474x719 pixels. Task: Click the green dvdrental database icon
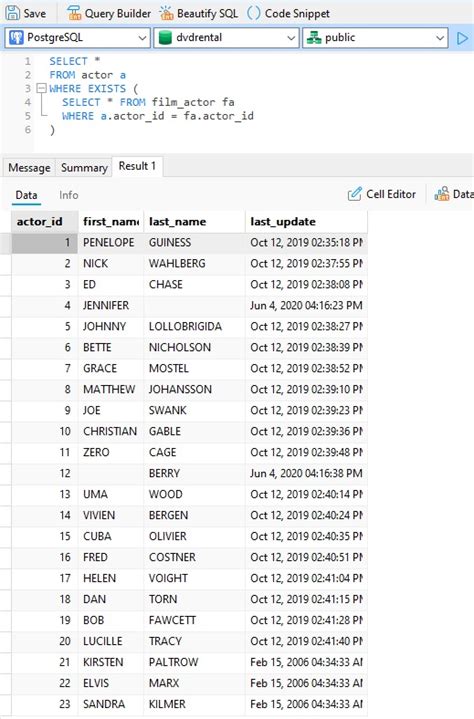(165, 38)
